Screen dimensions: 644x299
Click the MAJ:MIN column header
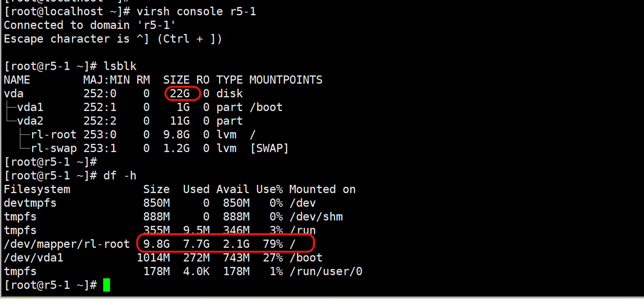(x=106, y=80)
